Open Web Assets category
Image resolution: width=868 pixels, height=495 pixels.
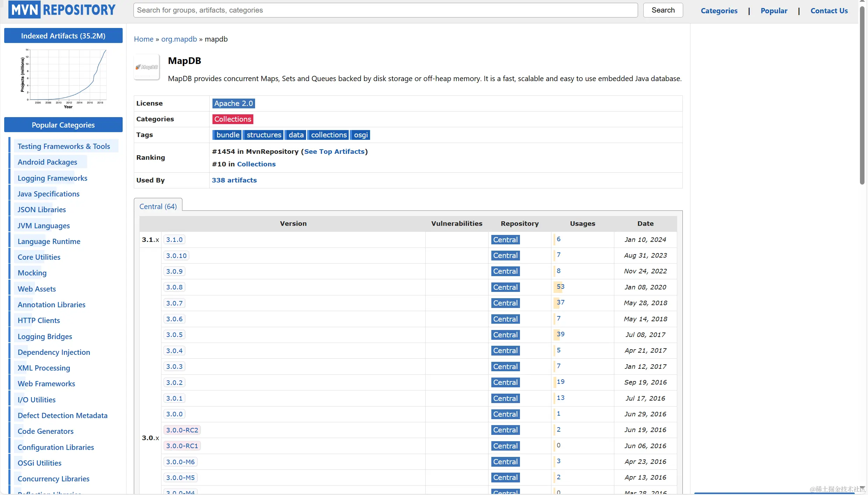point(37,289)
